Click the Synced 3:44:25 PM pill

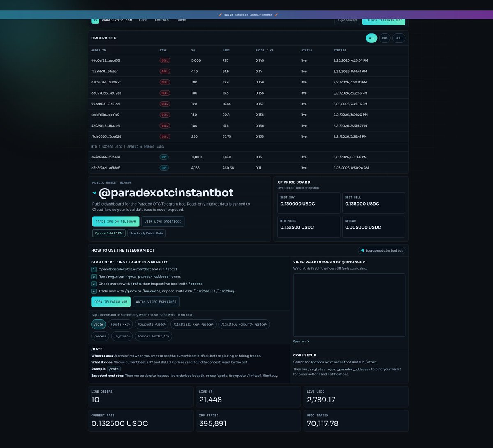[x=109, y=233]
